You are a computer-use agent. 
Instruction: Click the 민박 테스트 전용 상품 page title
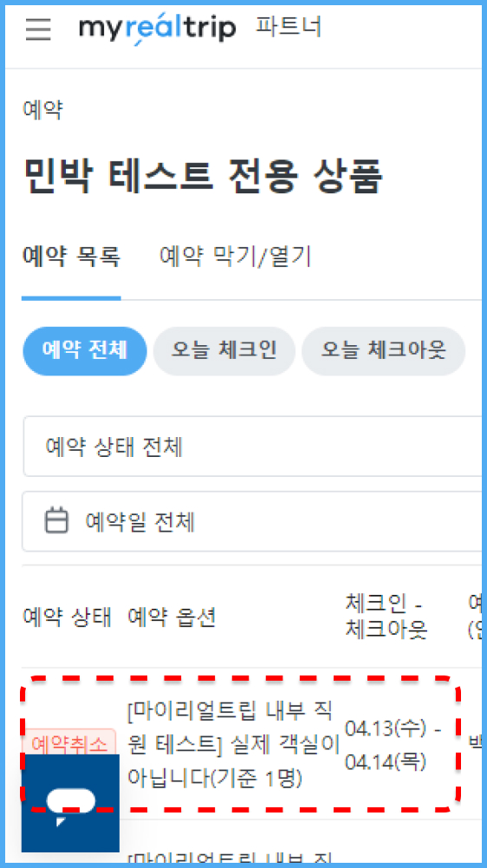pyautogui.click(x=203, y=177)
